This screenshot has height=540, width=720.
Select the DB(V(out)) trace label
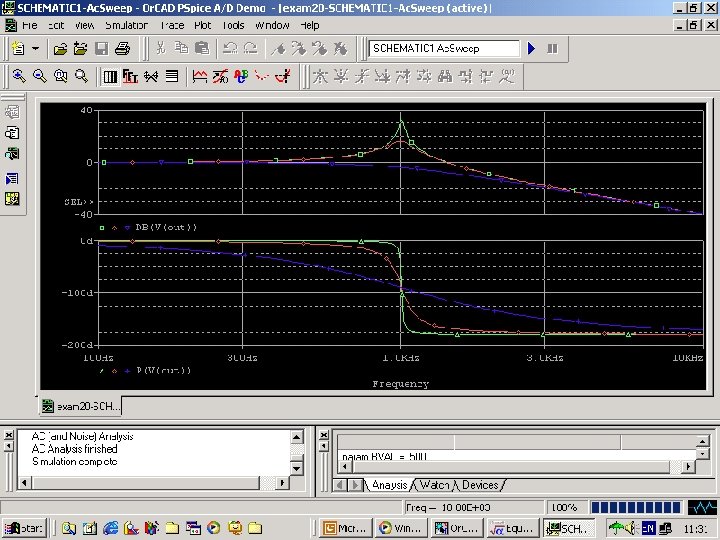coord(166,227)
